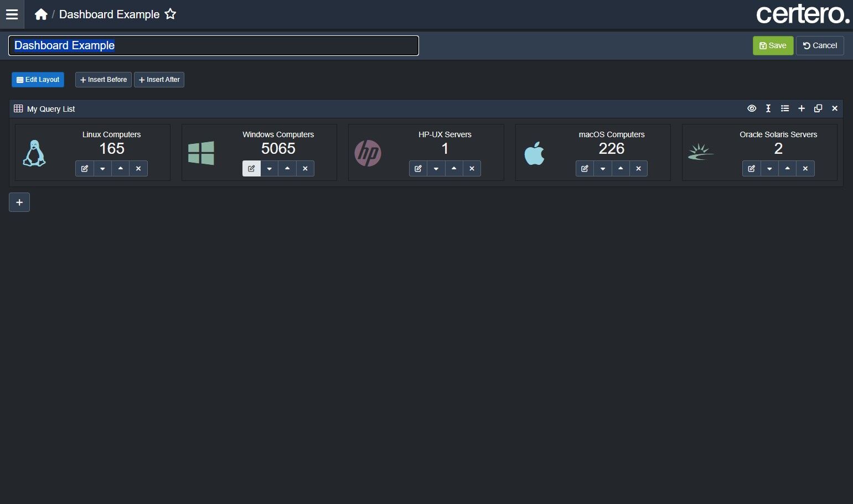
Task: Click the Oracle Solaris sunburst icon
Action: 701,152
